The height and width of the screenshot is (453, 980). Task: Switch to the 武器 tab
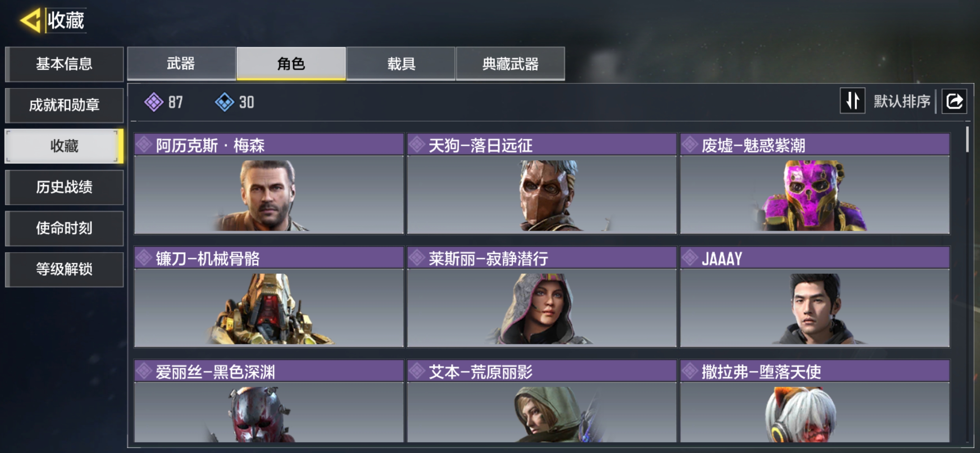pyautogui.click(x=181, y=63)
